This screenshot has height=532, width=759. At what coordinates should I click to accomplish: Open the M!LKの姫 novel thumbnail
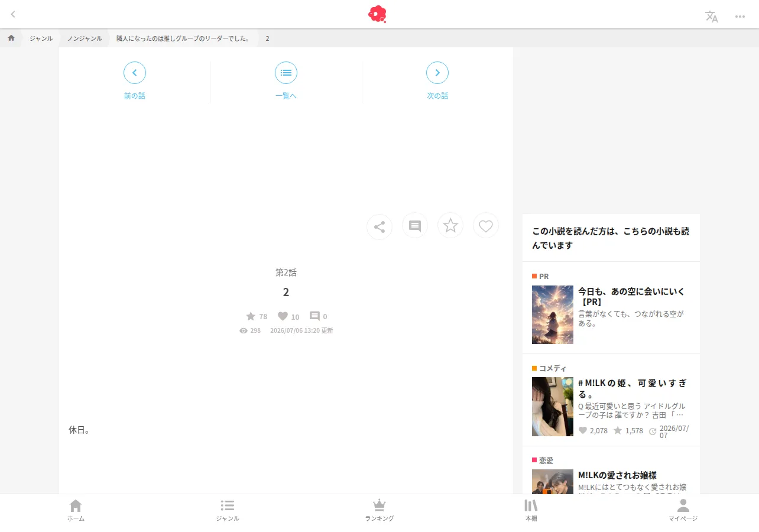(x=553, y=407)
